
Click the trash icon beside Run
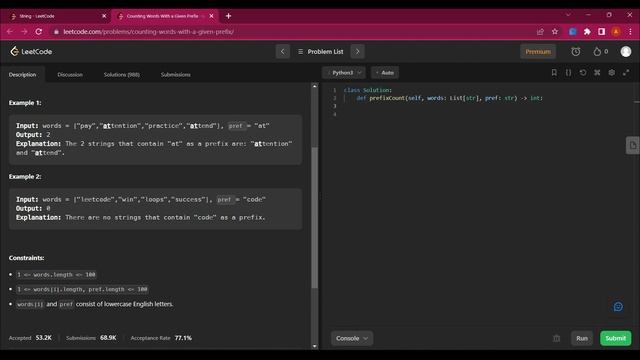[x=556, y=338]
